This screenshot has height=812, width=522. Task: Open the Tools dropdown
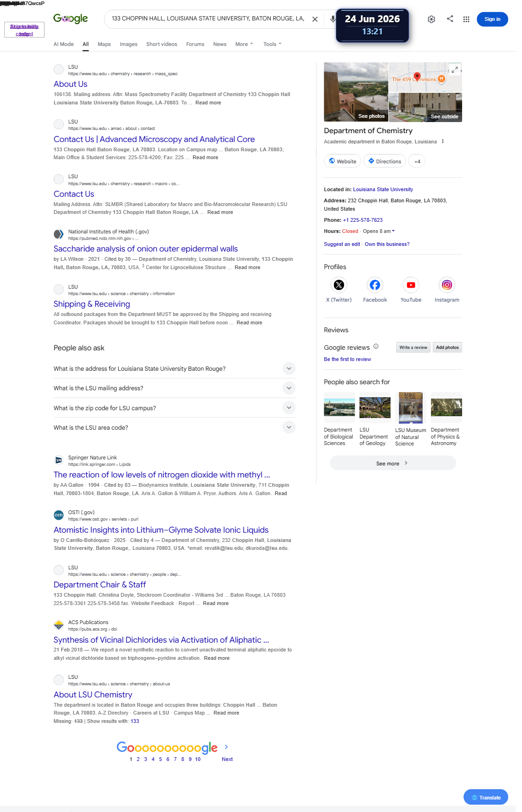click(x=272, y=44)
